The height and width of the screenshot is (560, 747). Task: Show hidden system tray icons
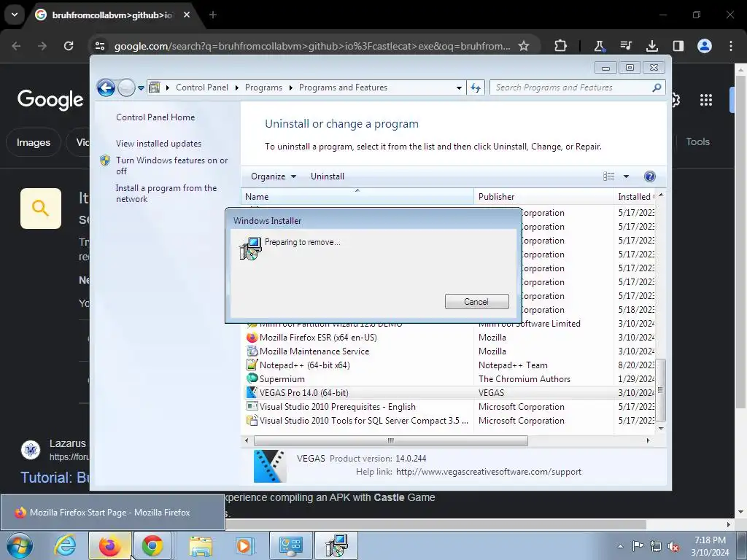[x=620, y=546]
